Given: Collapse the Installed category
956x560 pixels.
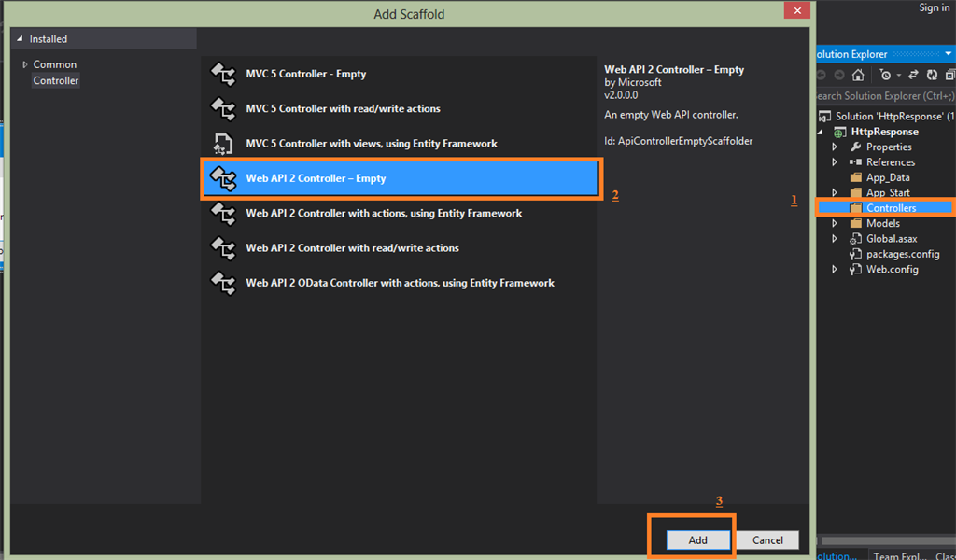Looking at the screenshot, I should click(x=20, y=38).
